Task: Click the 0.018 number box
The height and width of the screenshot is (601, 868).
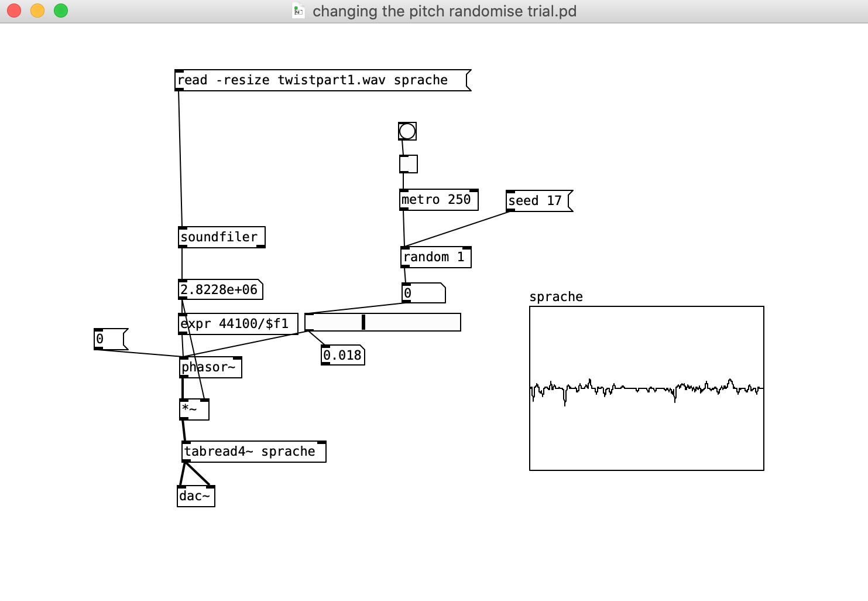Action: (x=343, y=355)
